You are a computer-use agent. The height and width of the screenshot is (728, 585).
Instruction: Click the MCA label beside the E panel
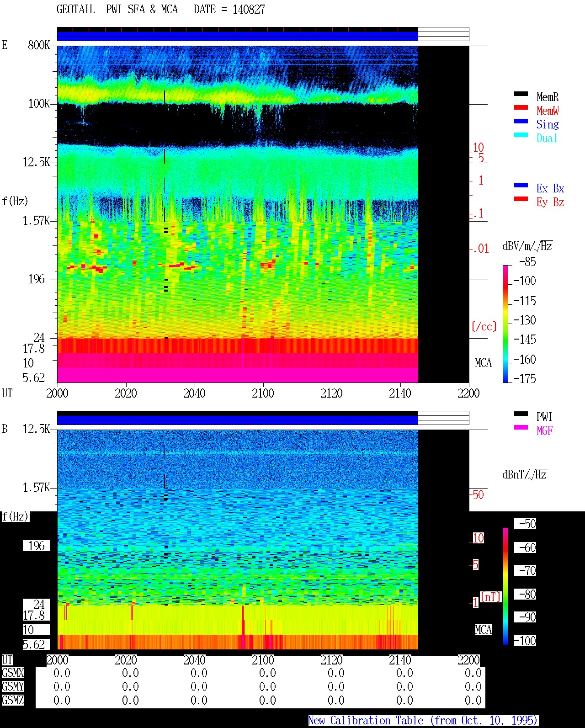(x=484, y=363)
